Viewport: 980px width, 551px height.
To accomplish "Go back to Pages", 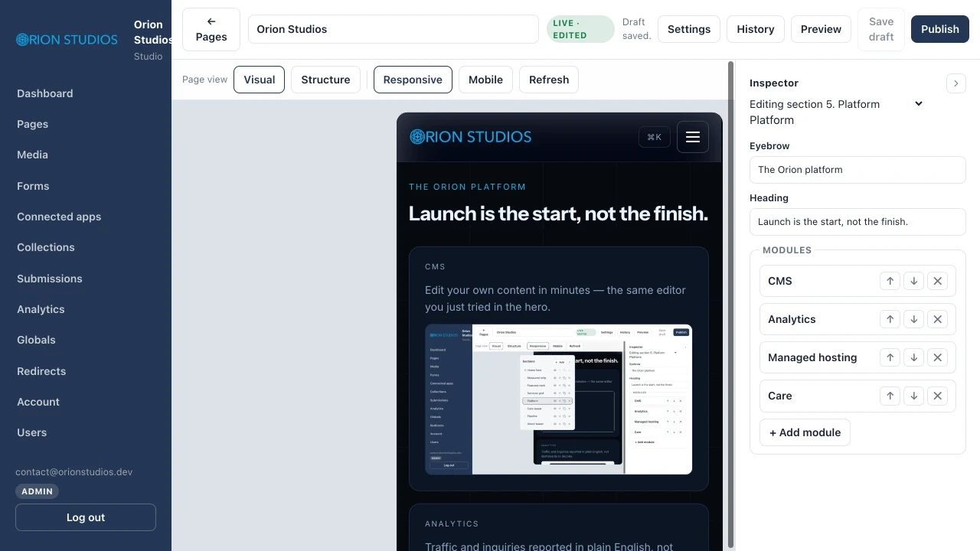I will (x=211, y=29).
